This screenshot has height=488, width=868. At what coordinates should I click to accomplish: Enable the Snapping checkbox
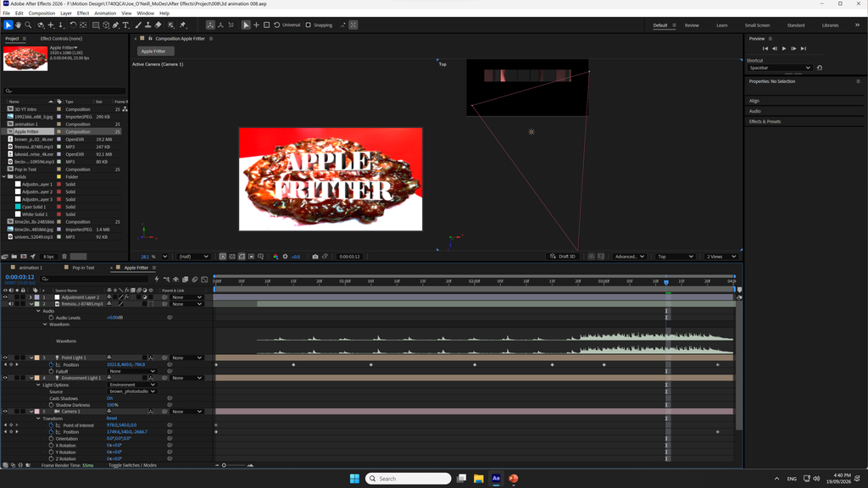pos(309,25)
